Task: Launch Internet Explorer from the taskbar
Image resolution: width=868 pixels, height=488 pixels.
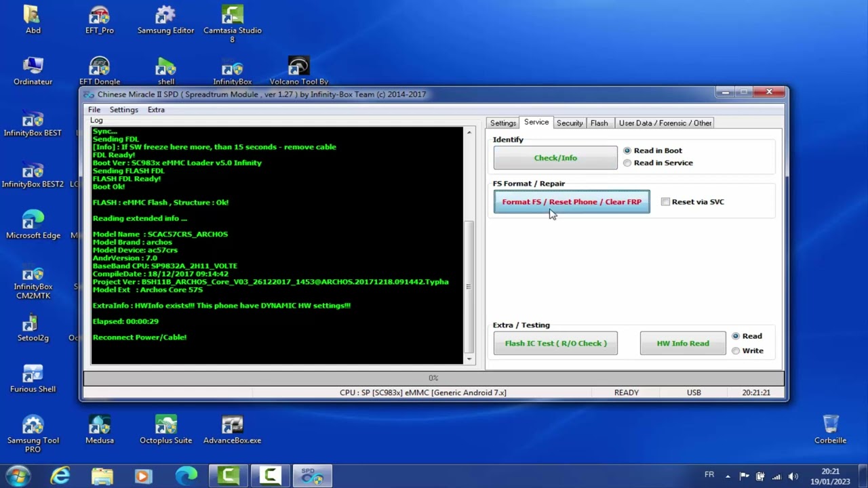Action: (x=60, y=476)
